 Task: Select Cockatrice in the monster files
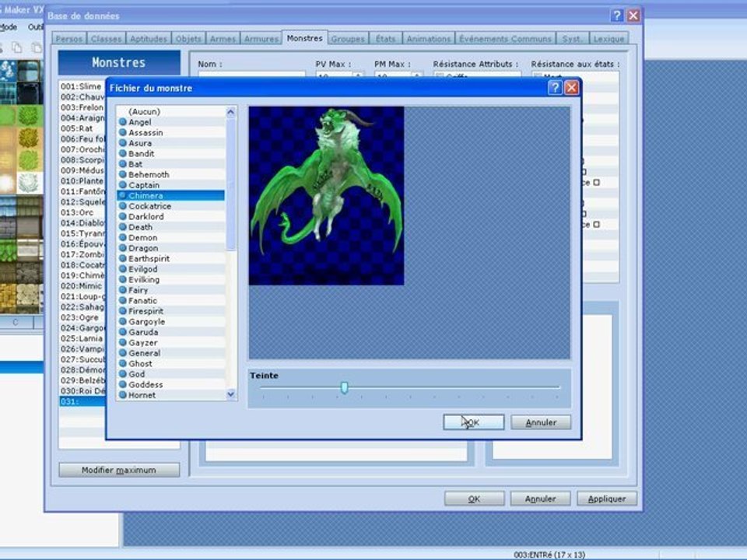pyautogui.click(x=171, y=205)
